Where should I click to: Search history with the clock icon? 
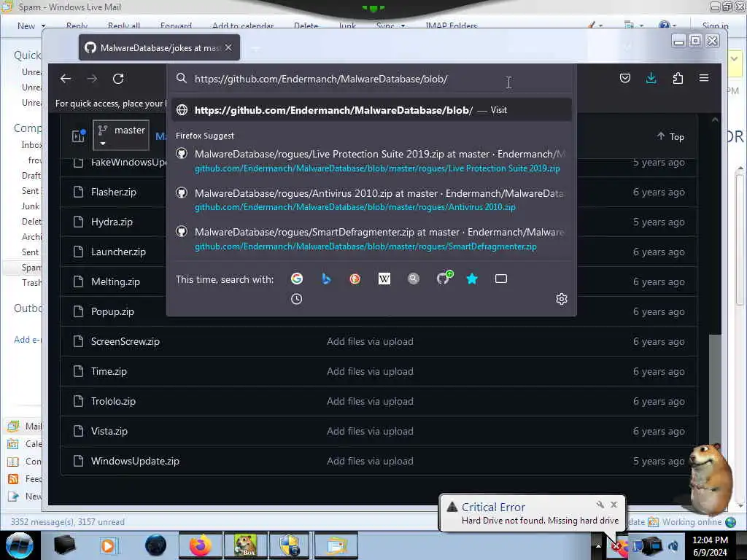[296, 299]
